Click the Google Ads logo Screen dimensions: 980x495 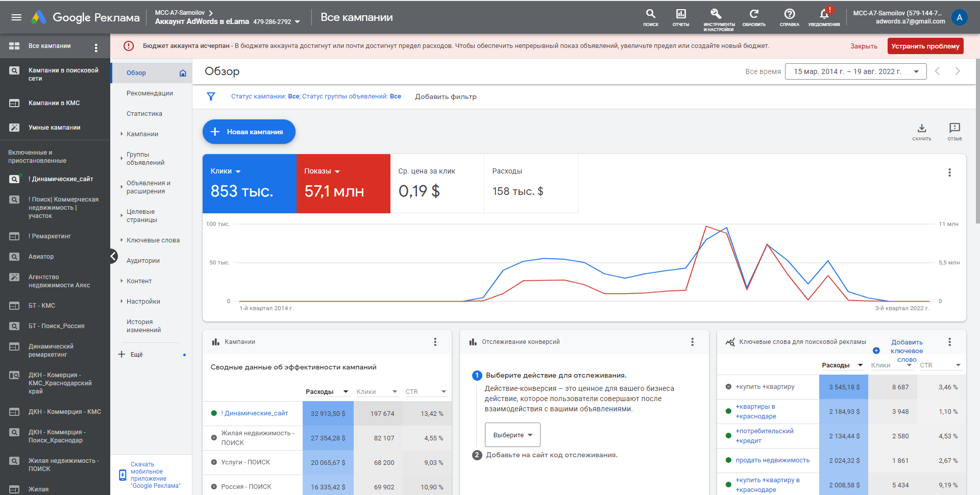39,17
